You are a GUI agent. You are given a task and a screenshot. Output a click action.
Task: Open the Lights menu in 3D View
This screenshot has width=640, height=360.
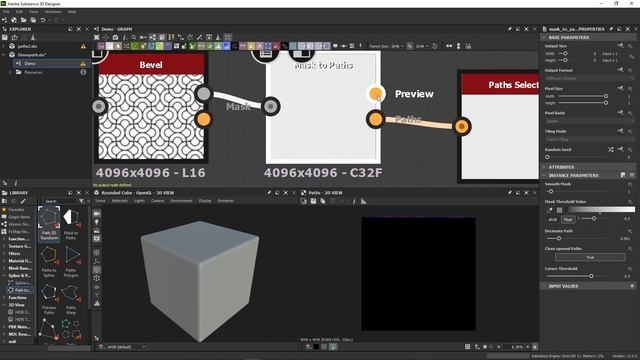coord(139,201)
